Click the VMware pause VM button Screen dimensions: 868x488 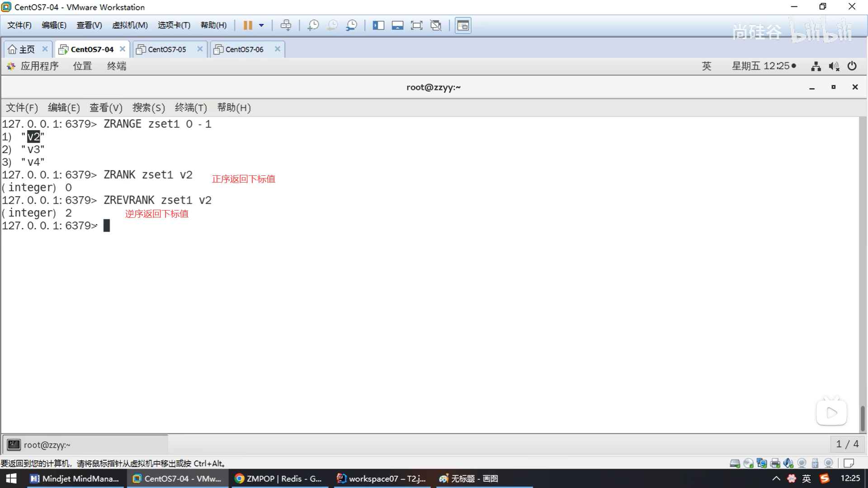[247, 25]
